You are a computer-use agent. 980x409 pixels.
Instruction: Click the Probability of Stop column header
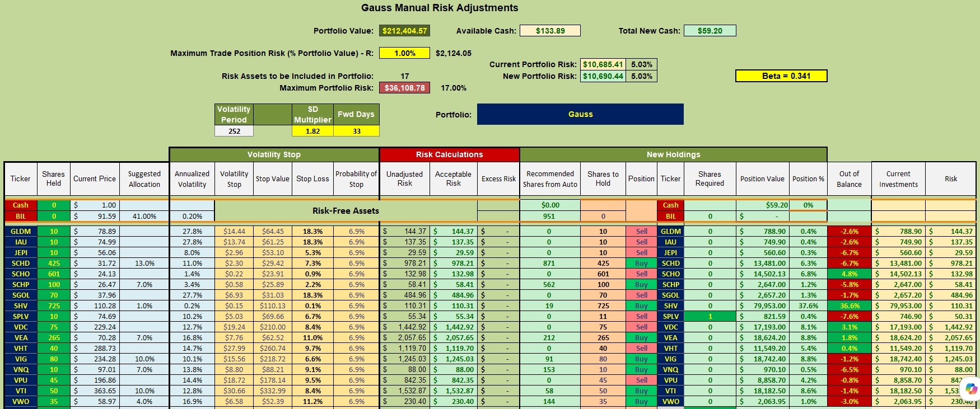coord(356,178)
